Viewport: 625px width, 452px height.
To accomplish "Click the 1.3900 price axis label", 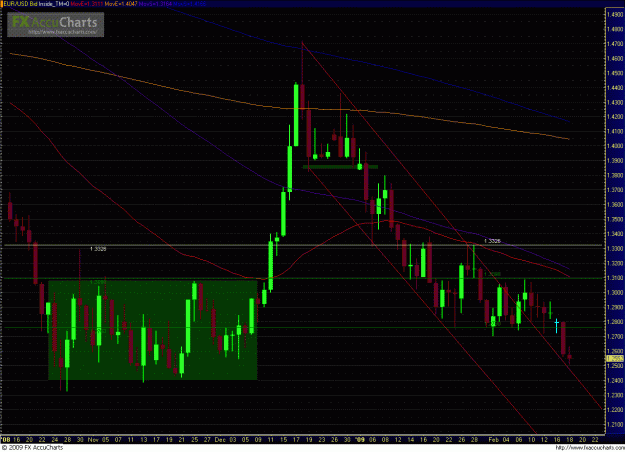I will (x=615, y=161).
